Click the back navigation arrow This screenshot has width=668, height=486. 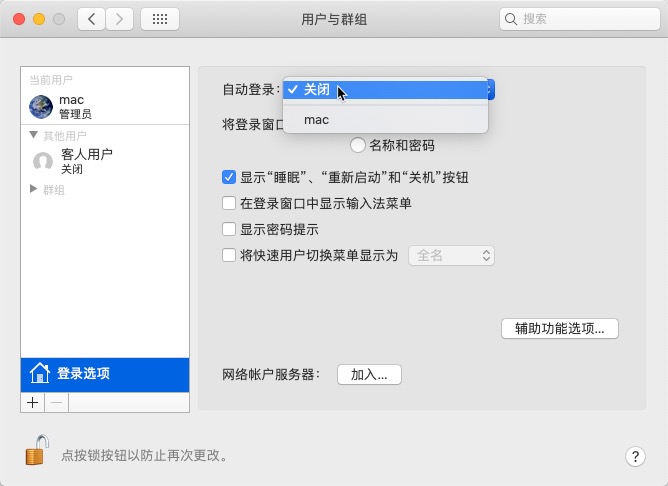pyautogui.click(x=91, y=19)
